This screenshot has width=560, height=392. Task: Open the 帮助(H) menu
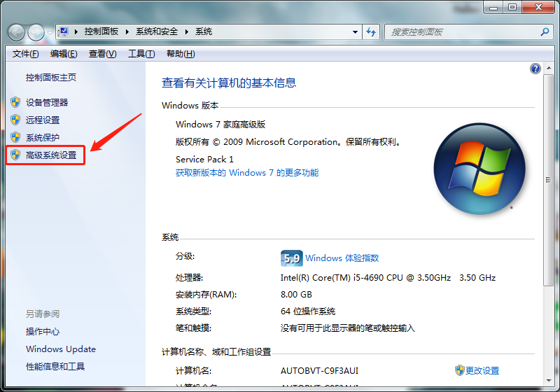click(x=181, y=54)
